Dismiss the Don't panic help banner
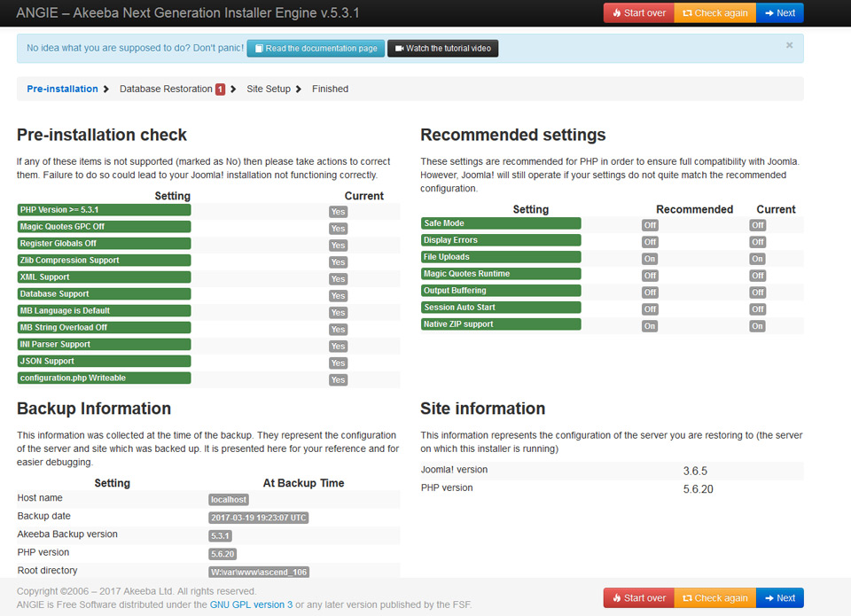Image resolution: width=851 pixels, height=616 pixels. pyautogui.click(x=790, y=45)
